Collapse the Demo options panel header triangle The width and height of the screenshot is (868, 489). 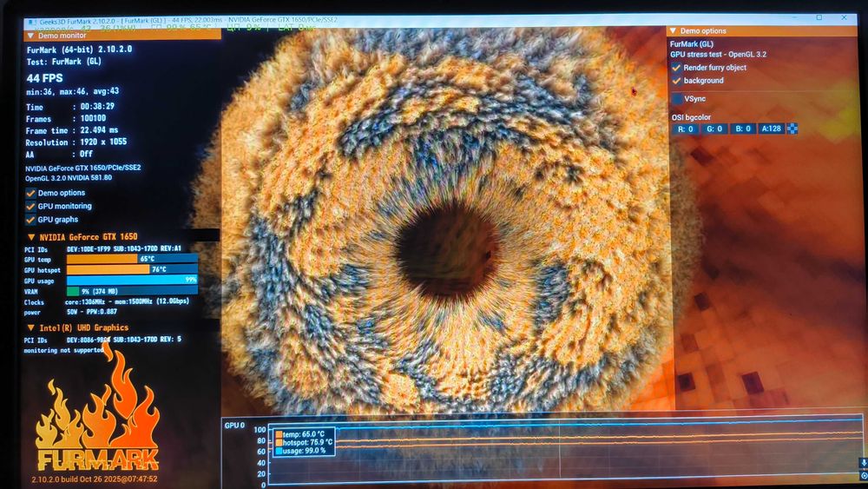[x=674, y=31]
